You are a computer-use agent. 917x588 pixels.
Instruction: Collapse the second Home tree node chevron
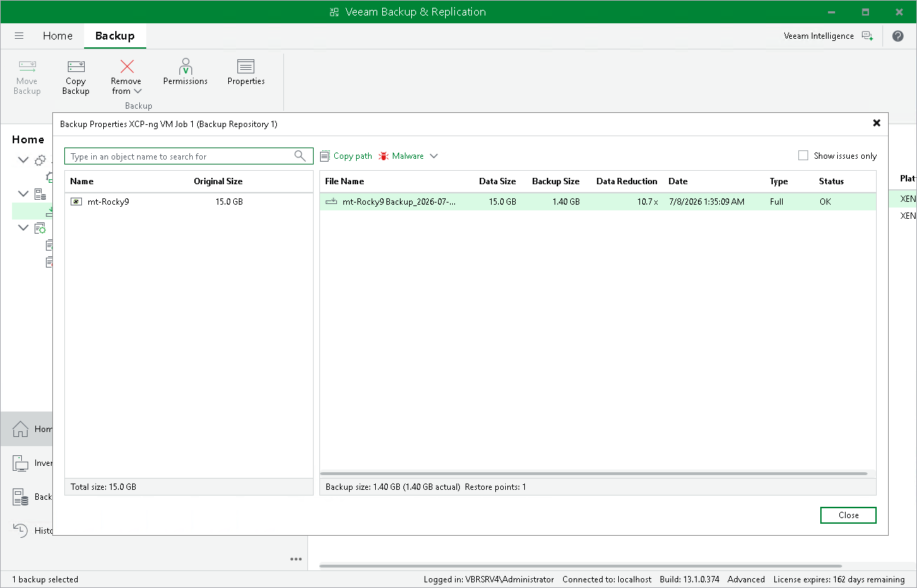(x=23, y=193)
